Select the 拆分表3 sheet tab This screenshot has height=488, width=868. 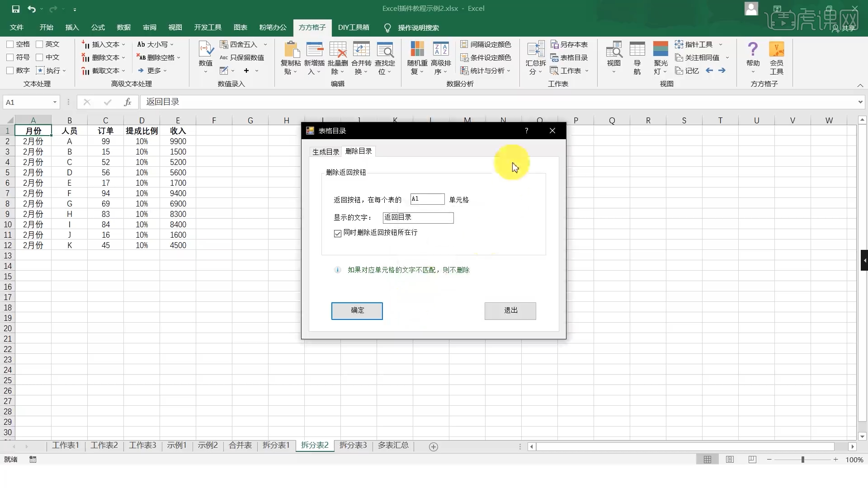click(353, 446)
